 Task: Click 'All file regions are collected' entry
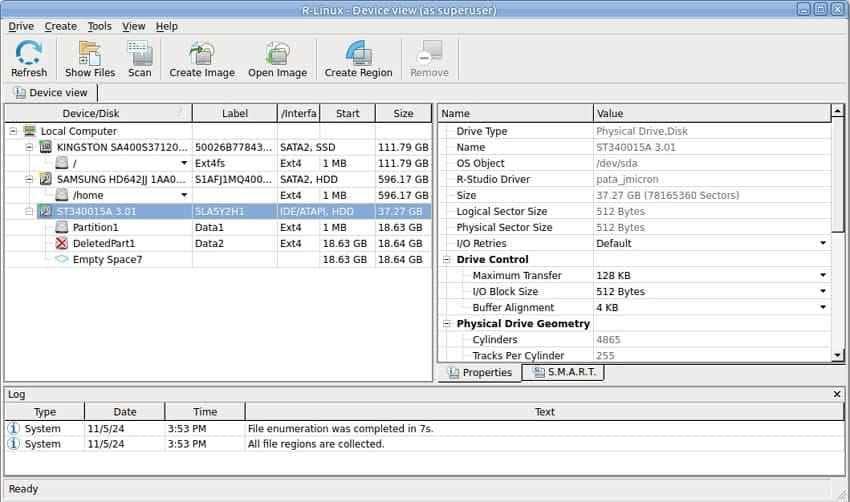coord(315,443)
